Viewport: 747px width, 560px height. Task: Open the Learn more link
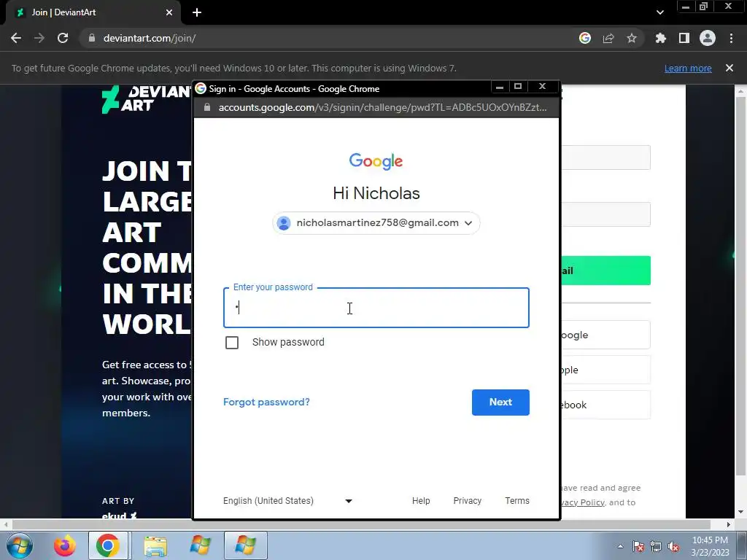click(x=688, y=68)
